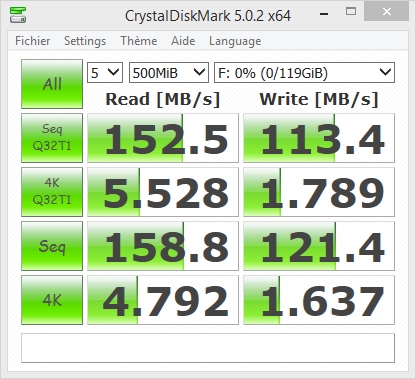This screenshot has height=379, width=416.
Task: Start the Seq benchmark
Action: point(52,246)
